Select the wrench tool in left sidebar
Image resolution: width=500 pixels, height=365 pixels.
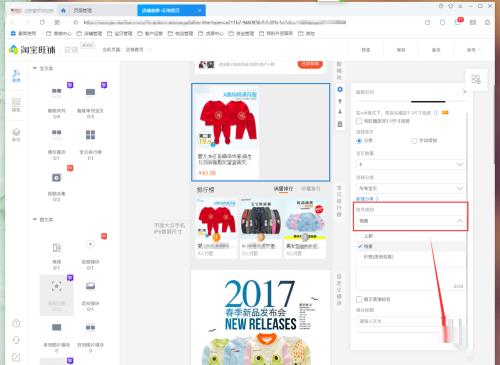coord(16,76)
